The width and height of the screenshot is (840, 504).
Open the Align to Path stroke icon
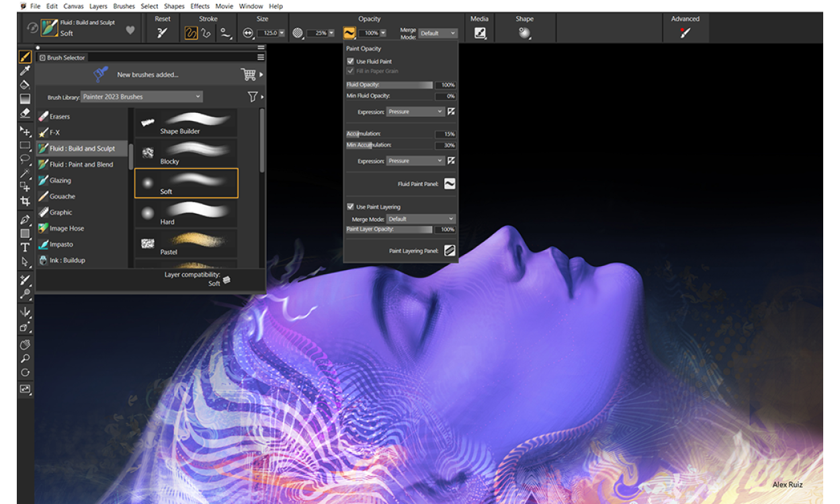coord(226,32)
